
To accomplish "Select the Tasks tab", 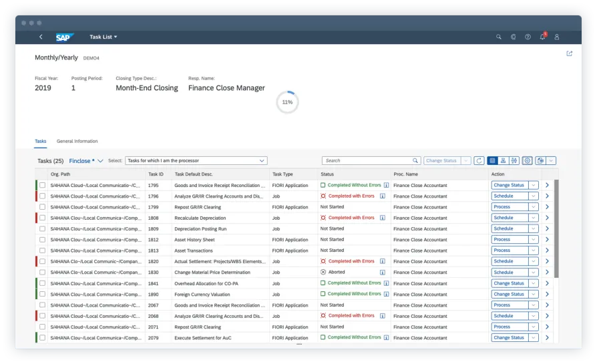I will coord(41,142).
